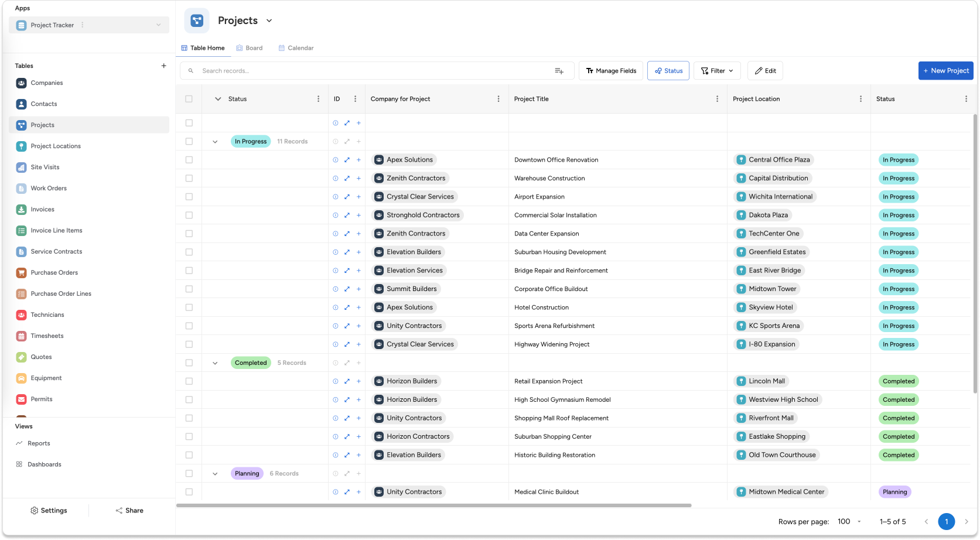Check the Retail Expansion Project row
Image resolution: width=980 pixels, height=540 pixels.
(x=189, y=381)
